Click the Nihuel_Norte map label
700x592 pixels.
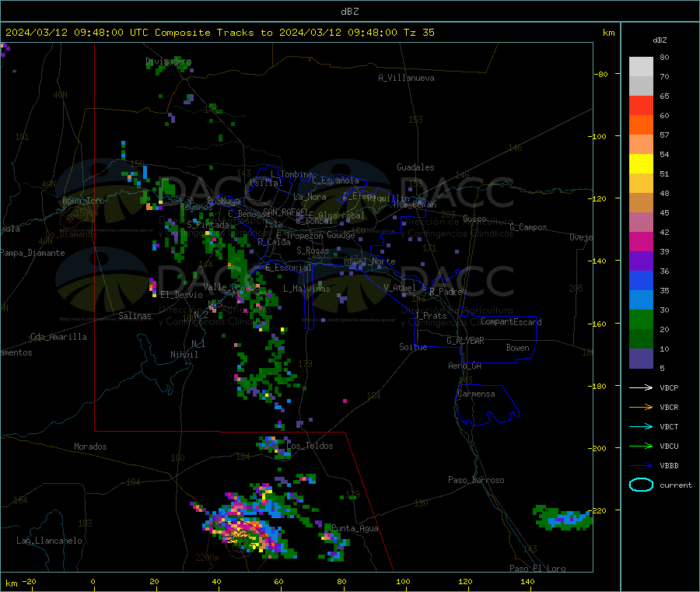tap(369, 261)
